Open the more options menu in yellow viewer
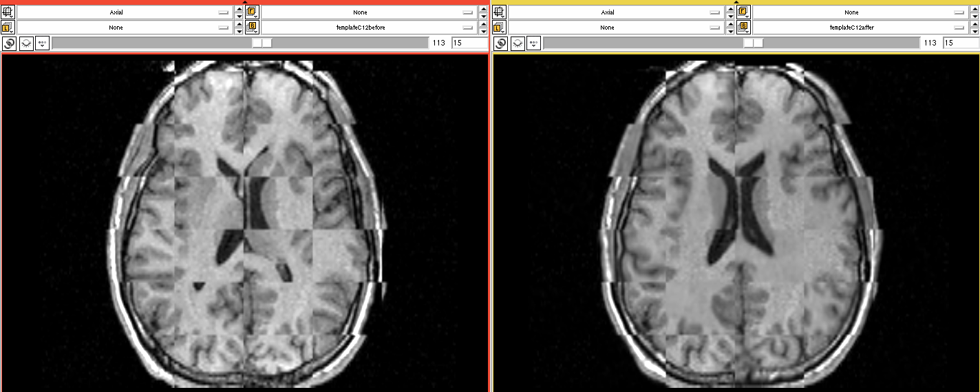 coord(534,43)
